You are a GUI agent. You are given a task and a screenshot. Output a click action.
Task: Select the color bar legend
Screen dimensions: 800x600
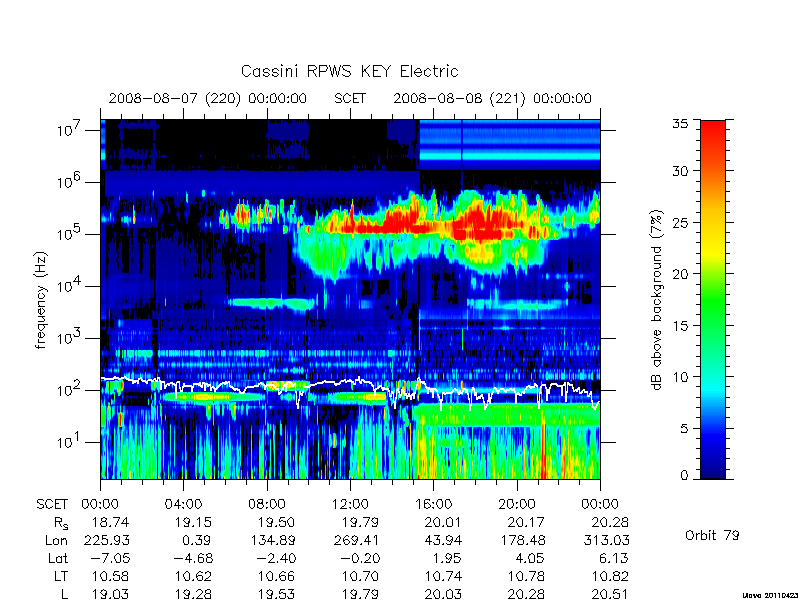coord(713,299)
